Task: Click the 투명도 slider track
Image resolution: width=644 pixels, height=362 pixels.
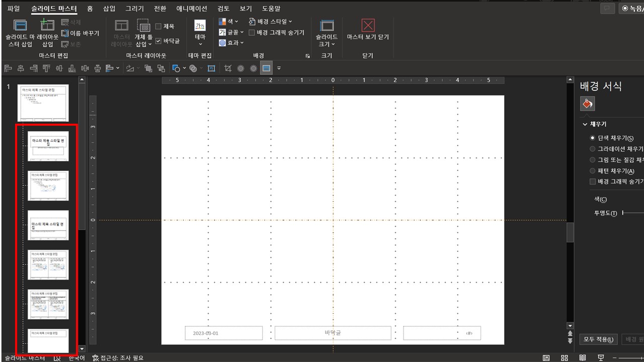Action: (x=633, y=213)
